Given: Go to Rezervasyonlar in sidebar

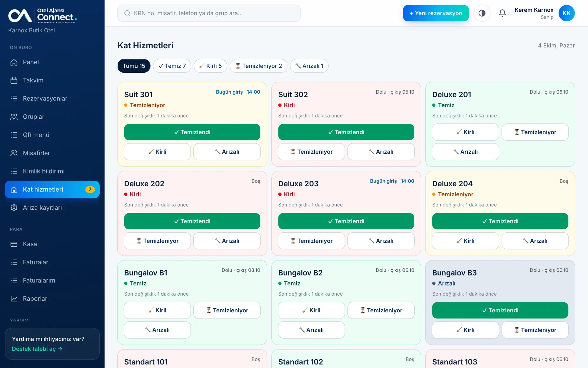Looking at the screenshot, I should pos(52,99).
